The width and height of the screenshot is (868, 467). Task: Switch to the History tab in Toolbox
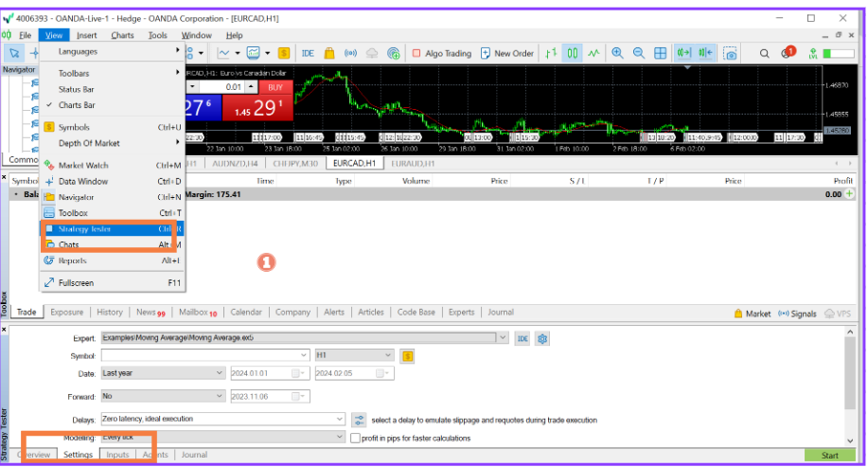110,313
